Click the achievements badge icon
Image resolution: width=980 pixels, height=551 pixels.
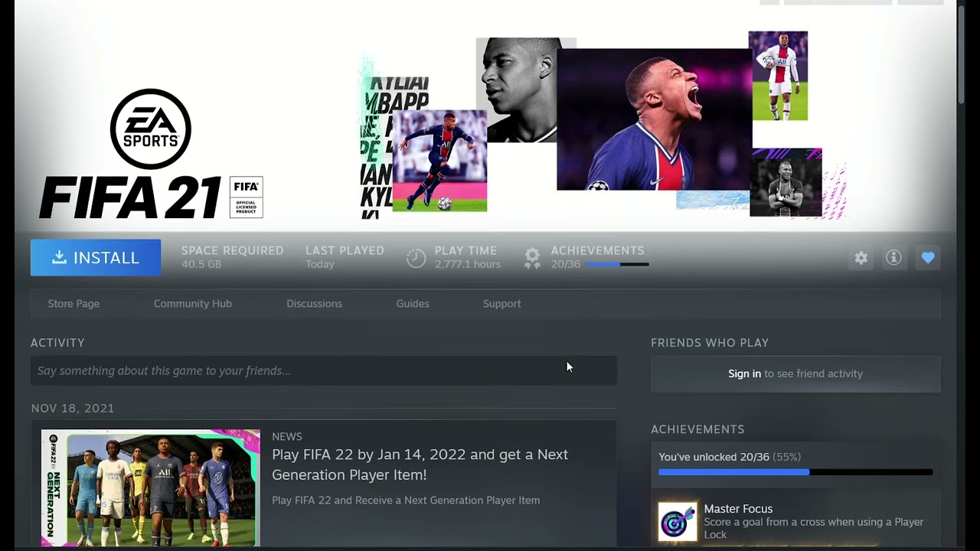(x=532, y=258)
